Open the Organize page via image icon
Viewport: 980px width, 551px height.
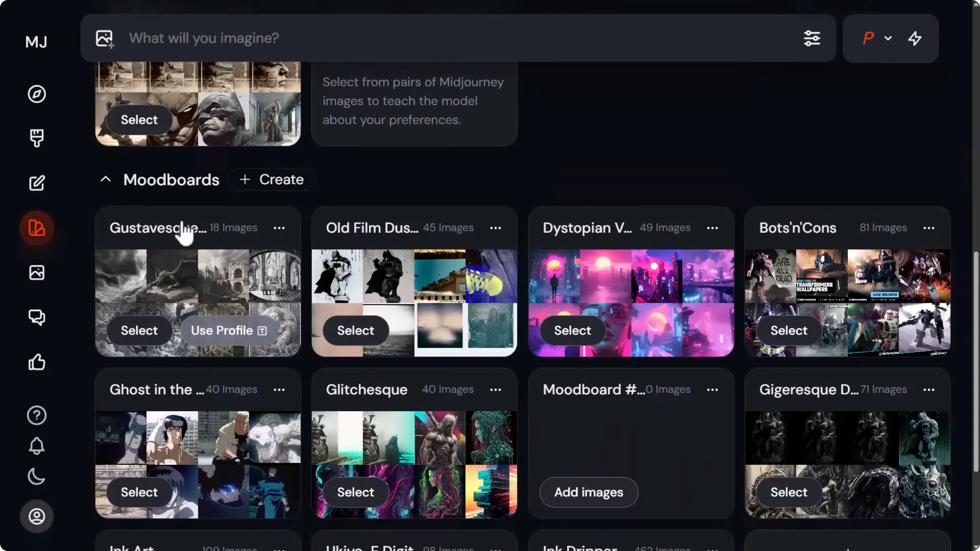pos(36,272)
